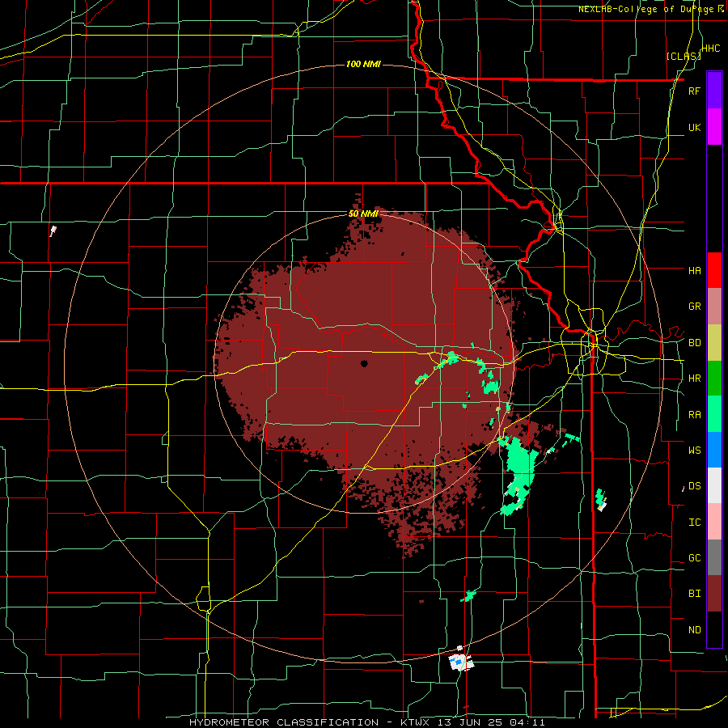Click the white and blue snow echo at bottom
728x728 pixels.
(x=460, y=661)
